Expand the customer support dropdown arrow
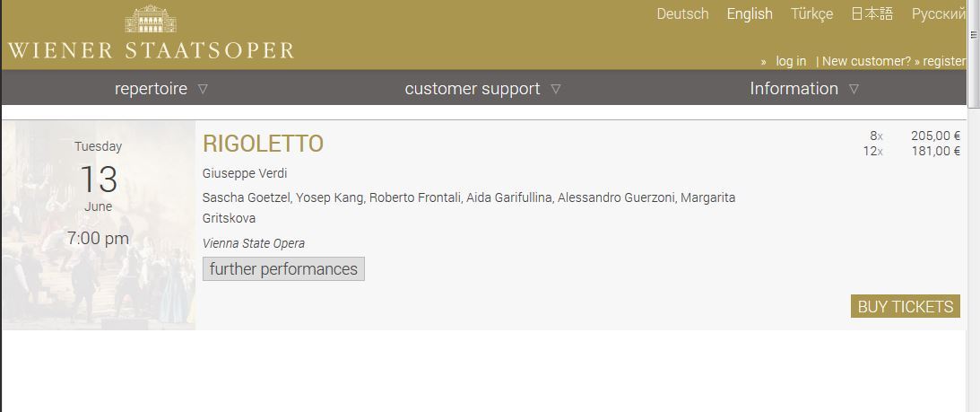 coord(556,89)
